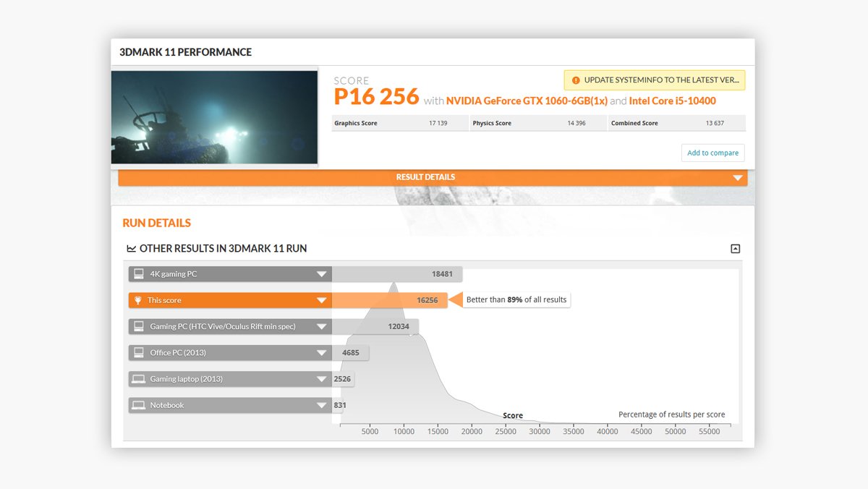Click the chart icon beside Other Results heading
The image size is (868, 489).
tap(131, 249)
